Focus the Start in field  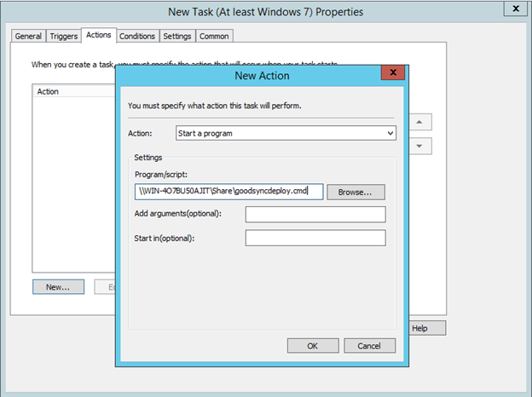click(315, 238)
